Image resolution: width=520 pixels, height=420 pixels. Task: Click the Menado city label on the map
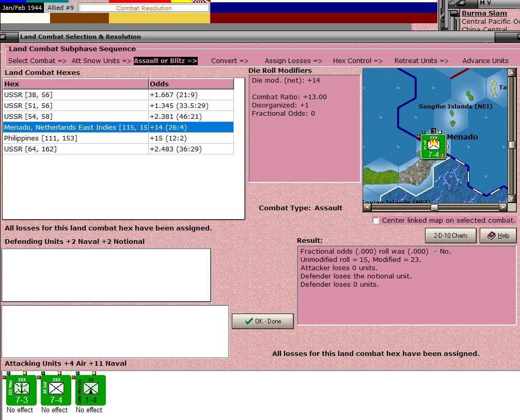(x=462, y=137)
